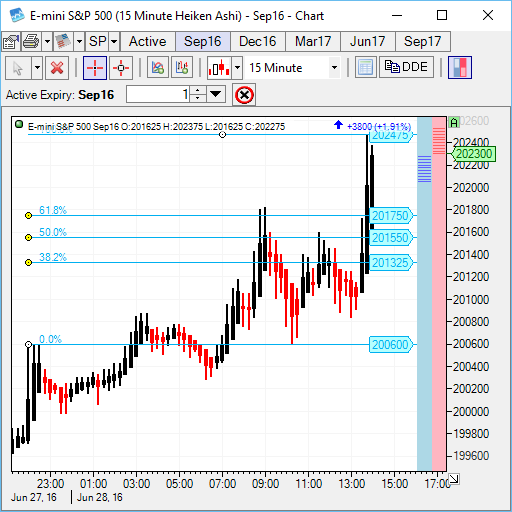
Task: Click the green status indicator on chart
Action: [19, 125]
